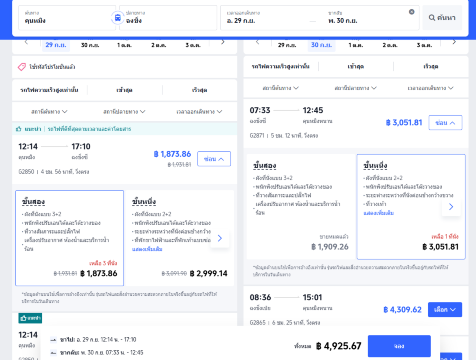Image resolution: width=476 pixels, height=360 pixels.
Task: Select the 29th tab in the outbound date strip
Action: click(56, 45)
